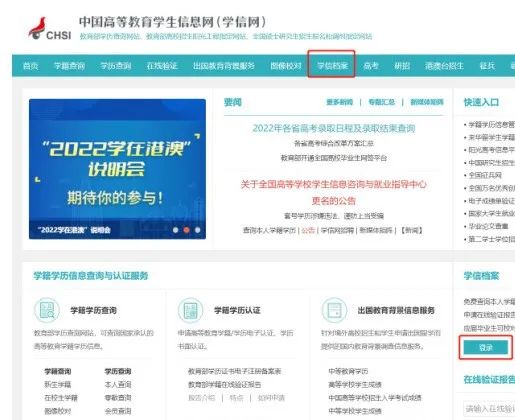
Task: Open the 2022学在港澳说明会 banner
Action: (117, 169)
